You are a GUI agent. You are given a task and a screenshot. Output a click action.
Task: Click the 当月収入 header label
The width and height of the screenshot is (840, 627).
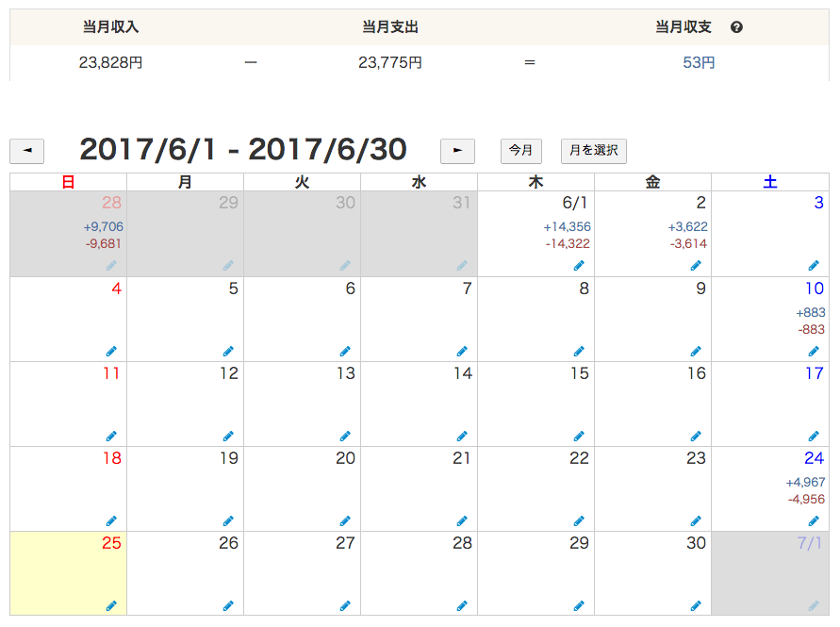111,26
